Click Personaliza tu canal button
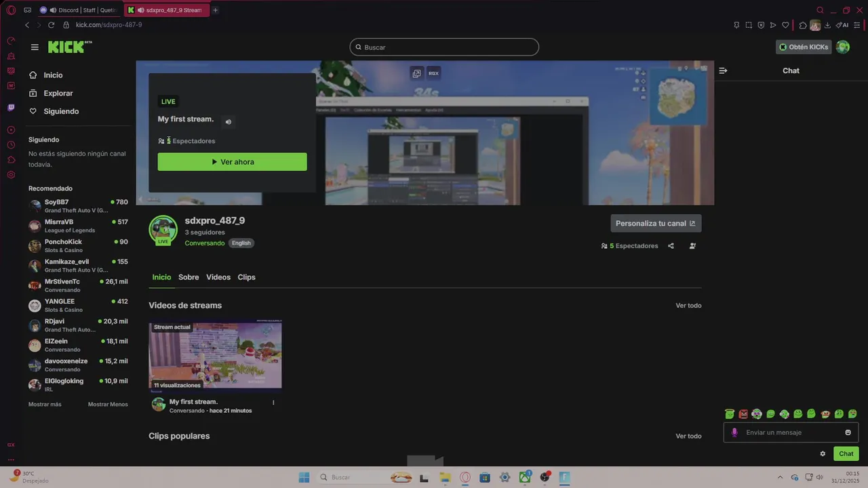868x488 pixels. point(656,224)
